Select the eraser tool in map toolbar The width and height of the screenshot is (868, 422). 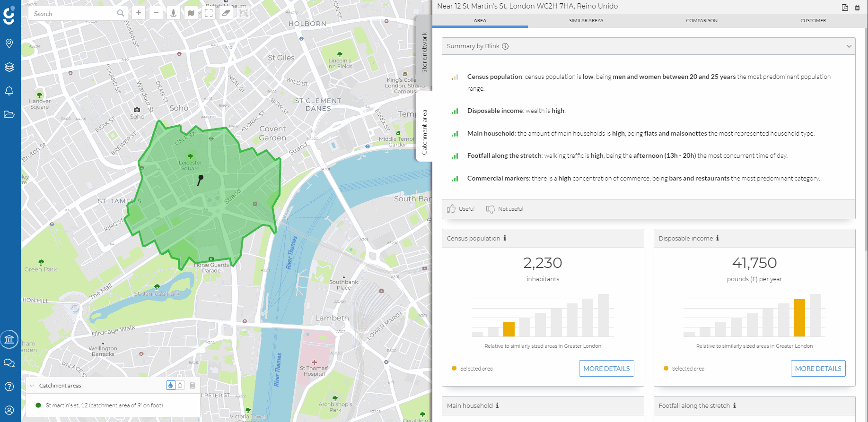point(226,13)
